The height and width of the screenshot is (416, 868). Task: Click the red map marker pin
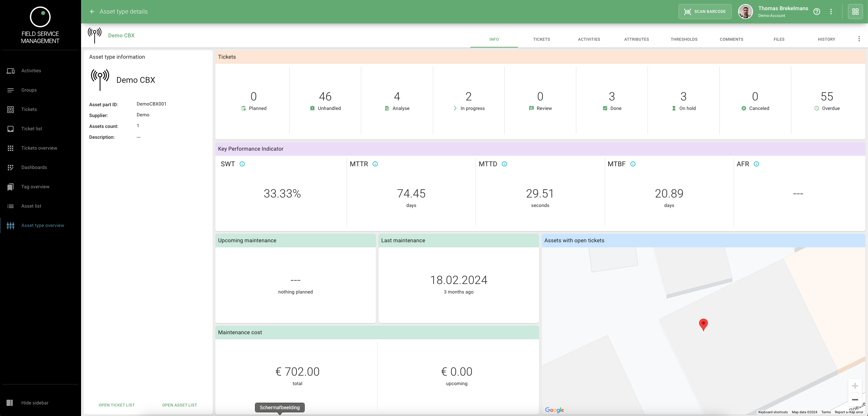pyautogui.click(x=703, y=324)
